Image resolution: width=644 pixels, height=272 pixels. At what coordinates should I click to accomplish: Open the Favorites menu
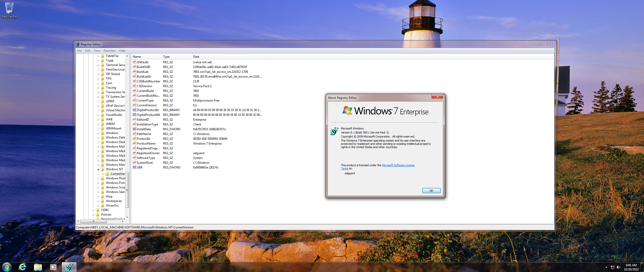pos(109,51)
